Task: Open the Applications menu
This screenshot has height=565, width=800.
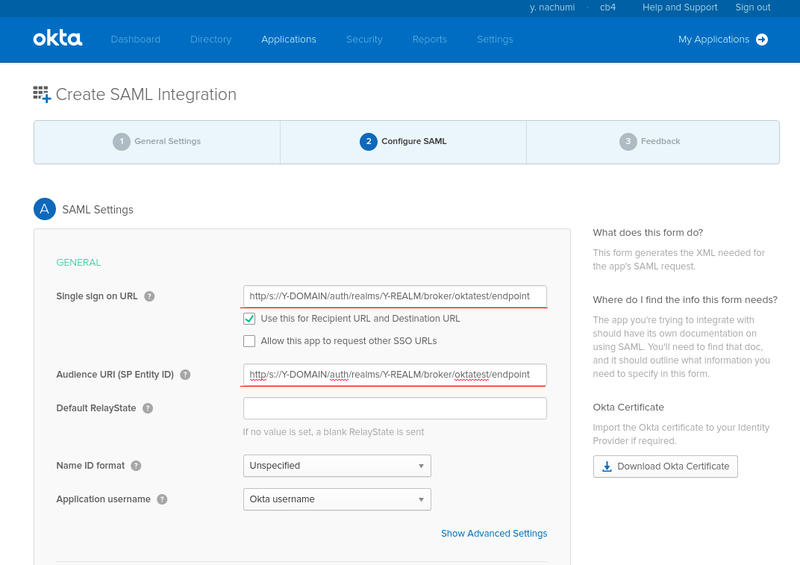Action: [289, 39]
